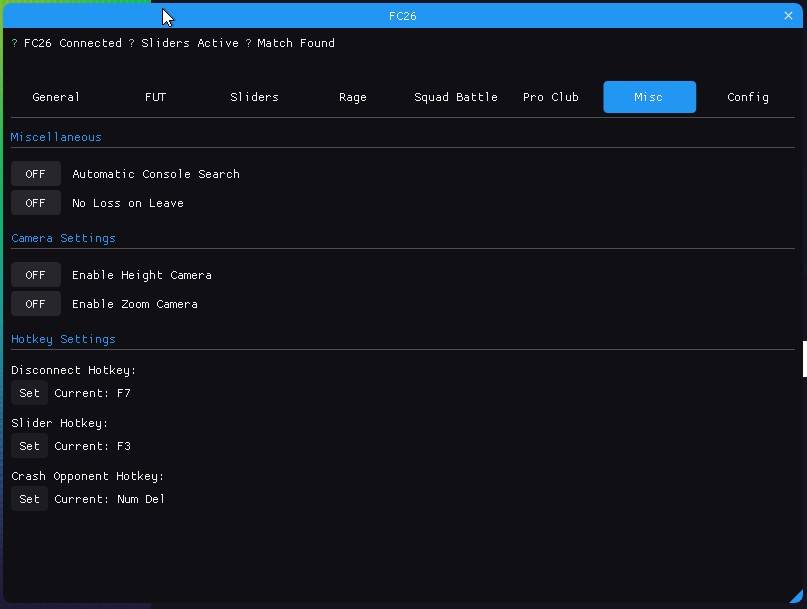Click the window resize grip in the corner
This screenshot has height=609, width=807.
(x=796, y=597)
